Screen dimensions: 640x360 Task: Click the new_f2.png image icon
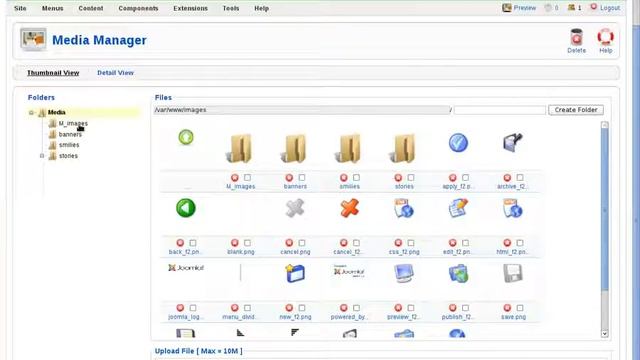click(295, 273)
